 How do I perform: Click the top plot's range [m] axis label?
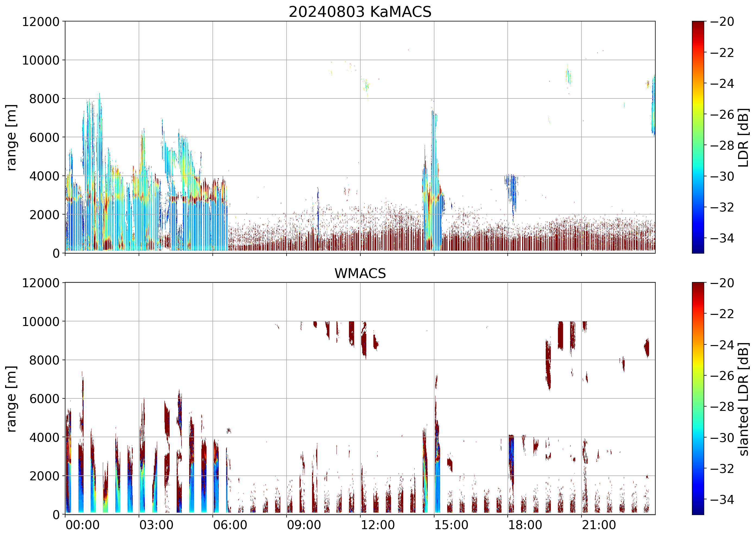pyautogui.click(x=11, y=137)
